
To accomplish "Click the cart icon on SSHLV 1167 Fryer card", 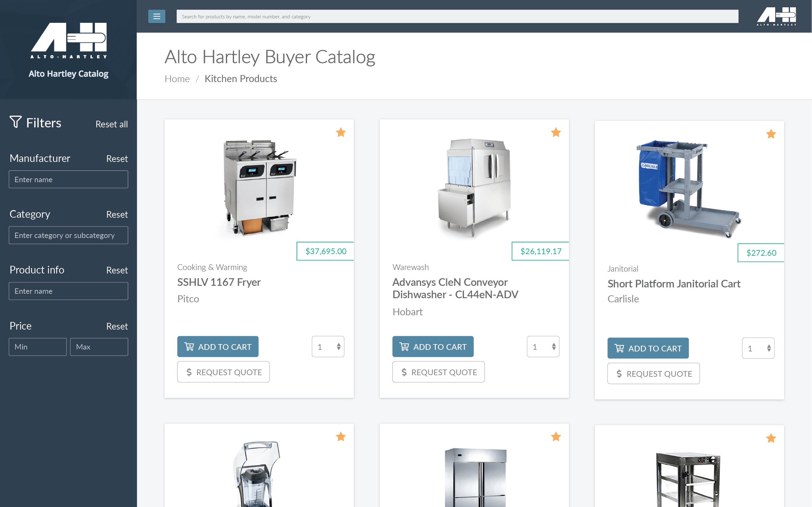I will coord(189,346).
